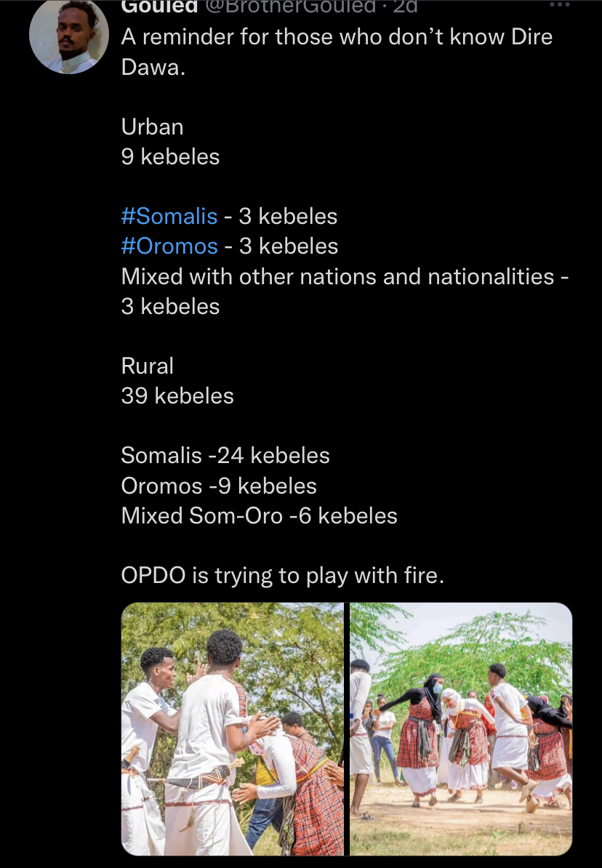Open the three-dot more options menu

pyautogui.click(x=559, y=4)
